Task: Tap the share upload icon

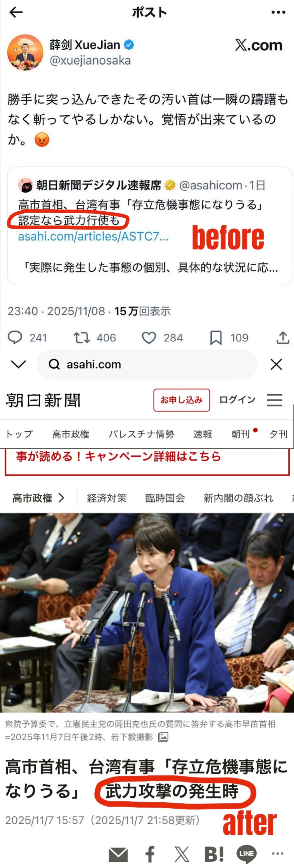Action: (x=283, y=337)
